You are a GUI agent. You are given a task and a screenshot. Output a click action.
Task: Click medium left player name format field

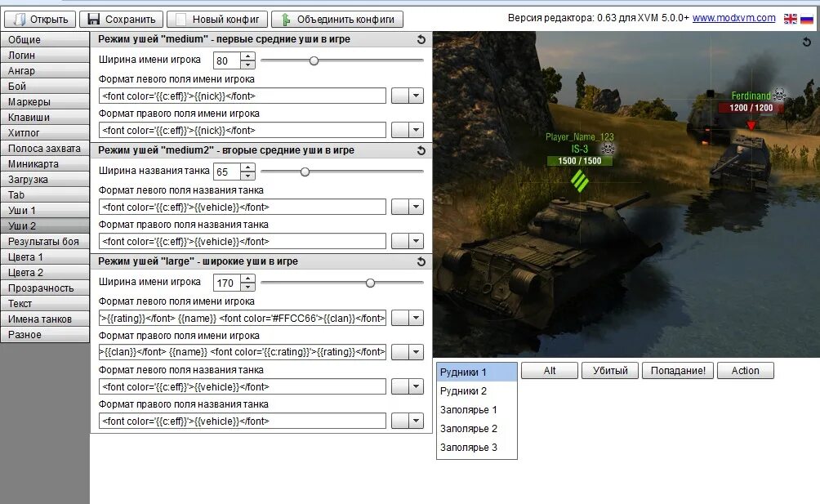pos(243,96)
